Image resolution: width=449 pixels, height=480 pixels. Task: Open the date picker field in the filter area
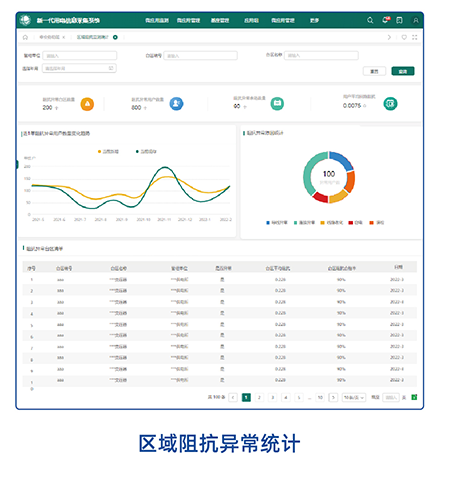(x=79, y=68)
